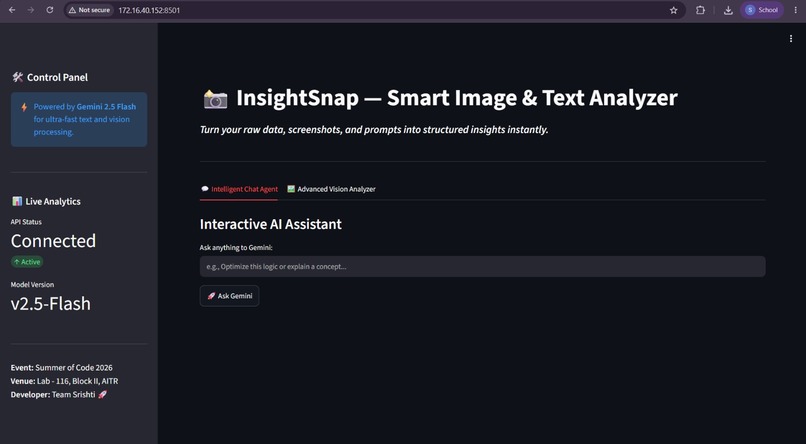Screen dimensions: 806x444
Task: Click the Event: Summer of Code 2026 line
Action: [x=62, y=368]
